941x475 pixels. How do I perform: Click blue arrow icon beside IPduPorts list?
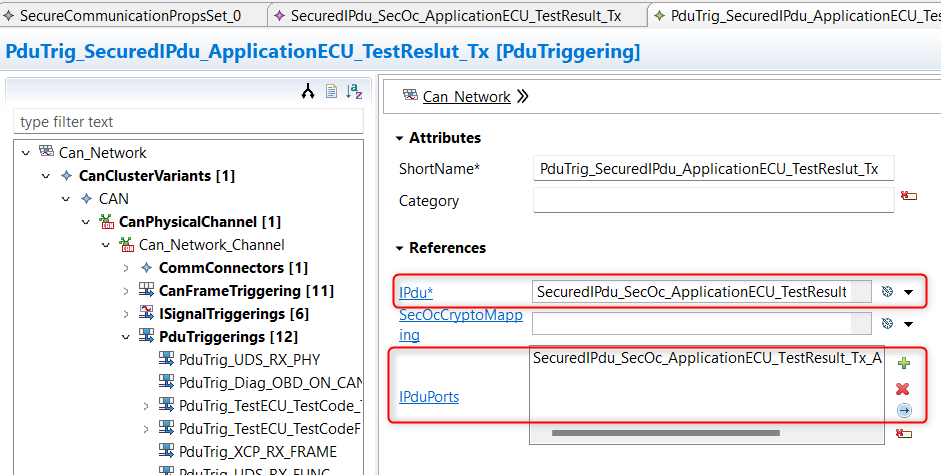point(904,411)
